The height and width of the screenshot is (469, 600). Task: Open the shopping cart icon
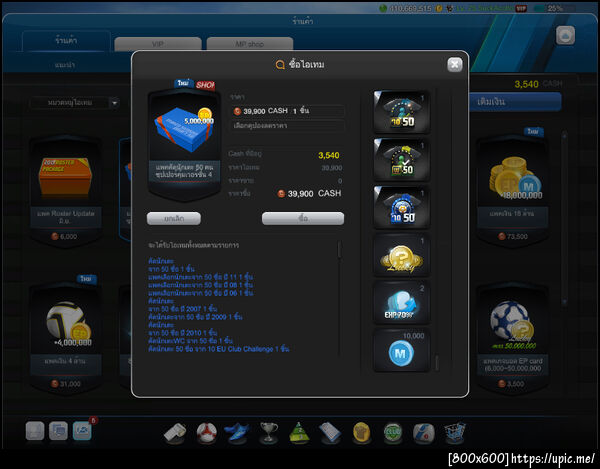455,433
